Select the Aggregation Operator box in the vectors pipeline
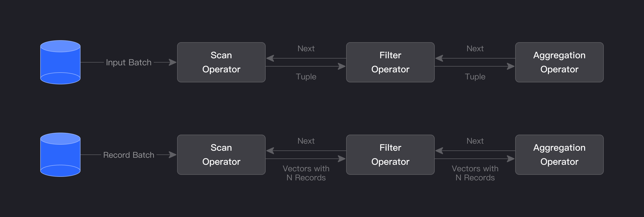The height and width of the screenshot is (217, 644). (559, 155)
